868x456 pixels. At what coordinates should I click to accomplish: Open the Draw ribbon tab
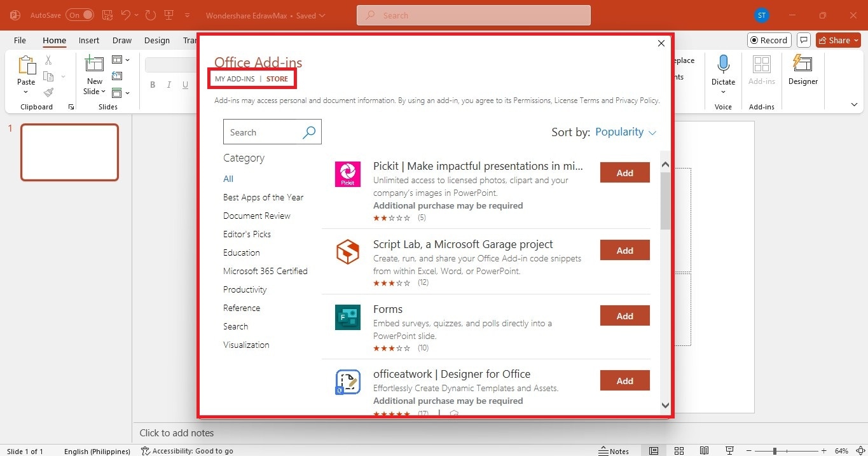(122, 40)
